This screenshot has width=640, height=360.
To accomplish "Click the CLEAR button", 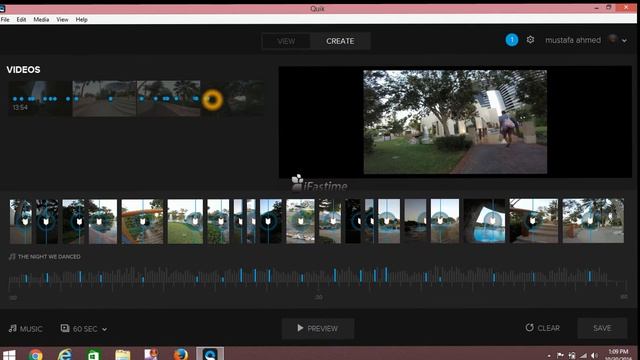I will (542, 328).
